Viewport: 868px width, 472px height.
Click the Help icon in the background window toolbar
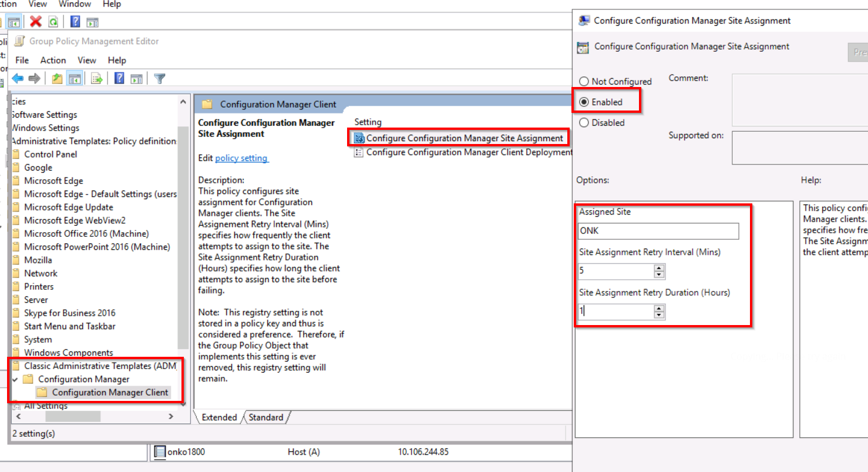point(75,22)
